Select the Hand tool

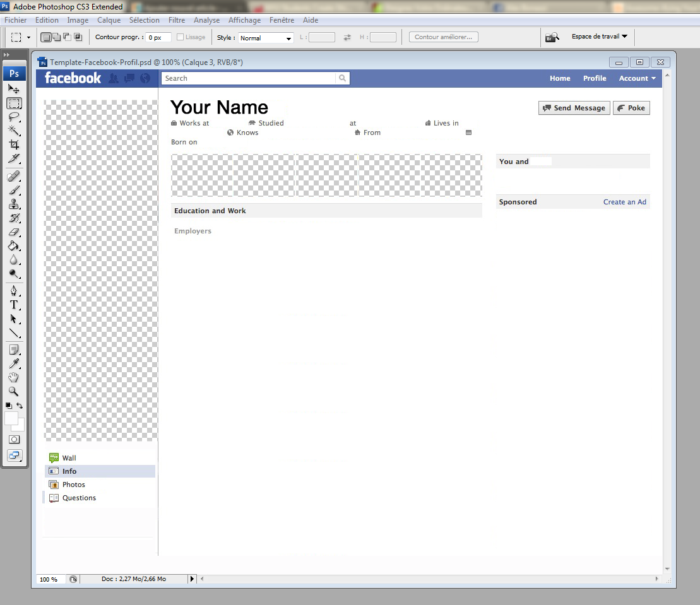coord(14,377)
